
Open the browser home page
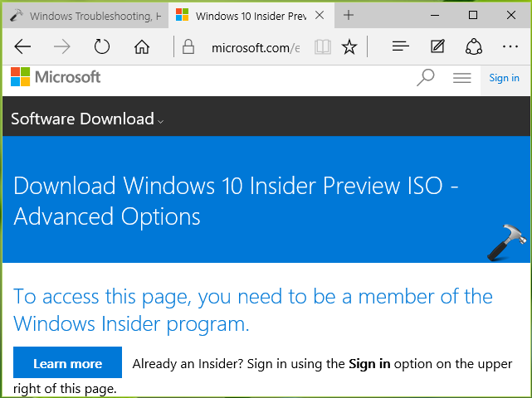142,46
